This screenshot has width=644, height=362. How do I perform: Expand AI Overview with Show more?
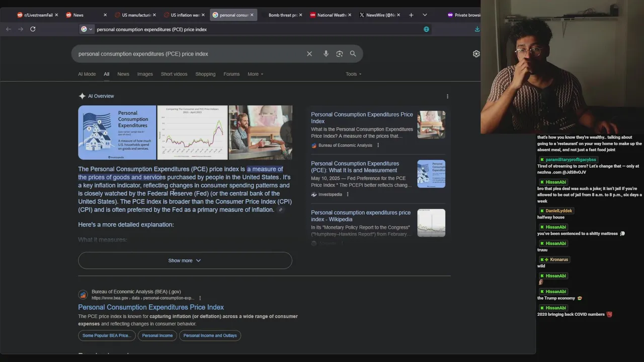click(x=185, y=260)
